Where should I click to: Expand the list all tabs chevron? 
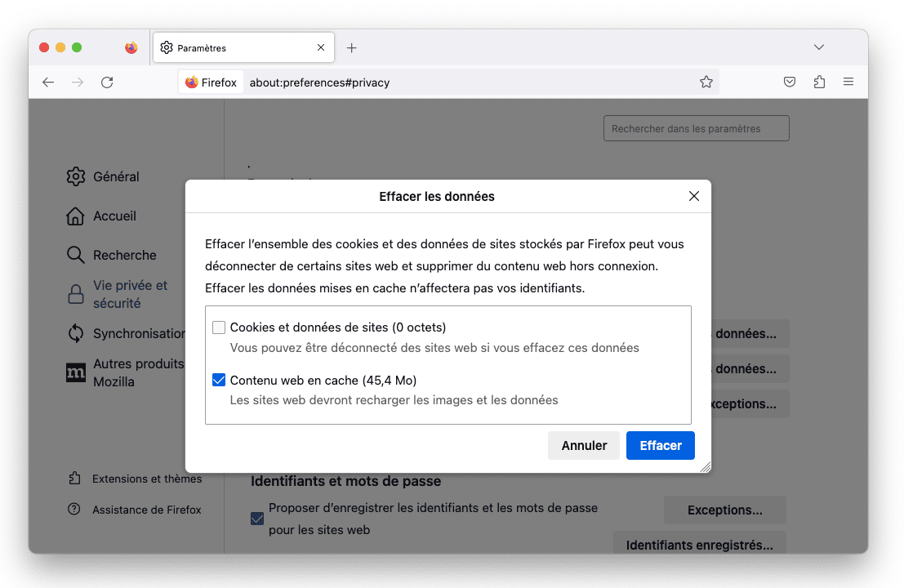pyautogui.click(x=819, y=47)
